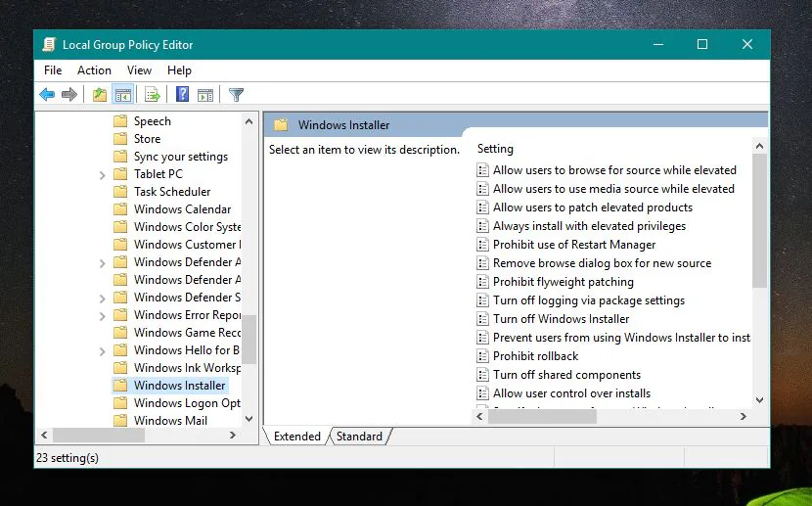The width and height of the screenshot is (812, 506).
Task: Click tree pane horizontal scroll left arrow
Action: (44, 436)
